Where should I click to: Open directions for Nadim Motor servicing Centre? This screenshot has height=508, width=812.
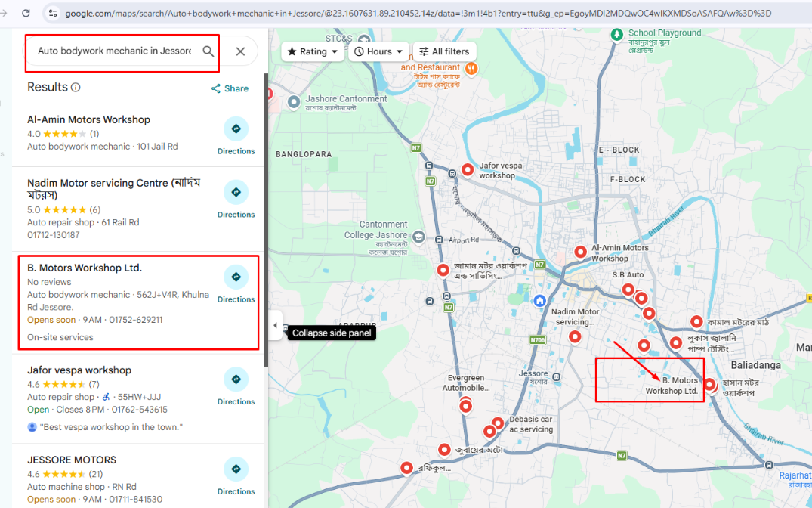pyautogui.click(x=236, y=193)
